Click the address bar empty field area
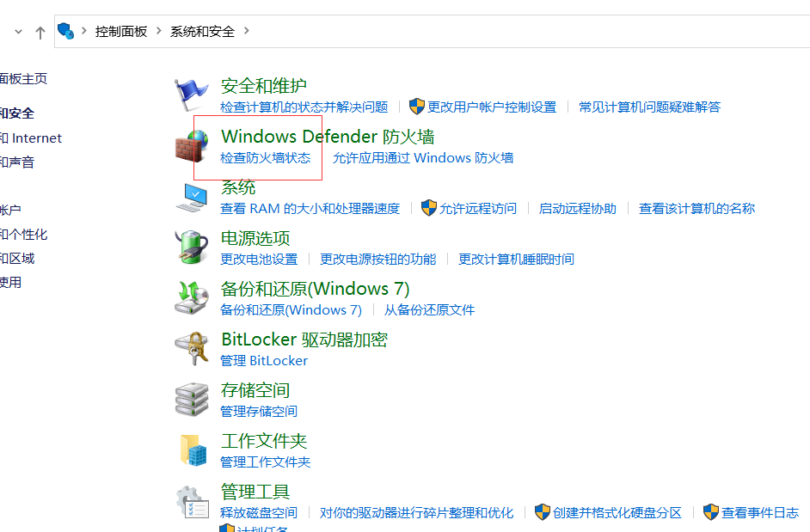Screen dimensions: 810x532 tap(530, 32)
